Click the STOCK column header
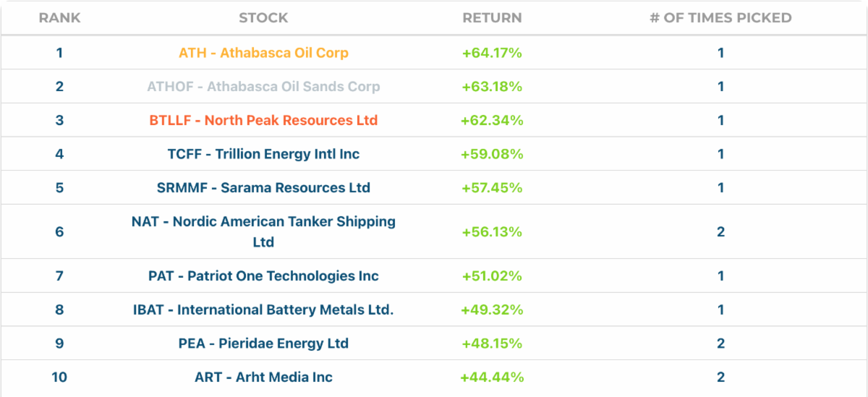This screenshot has height=397, width=868. 263,18
